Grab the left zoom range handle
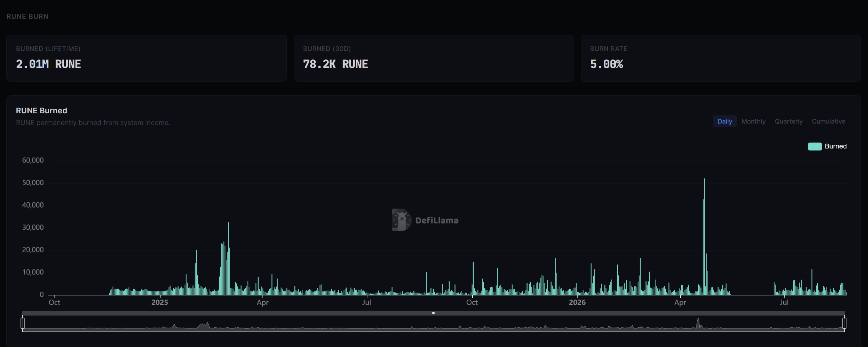The image size is (868, 347). [x=23, y=323]
